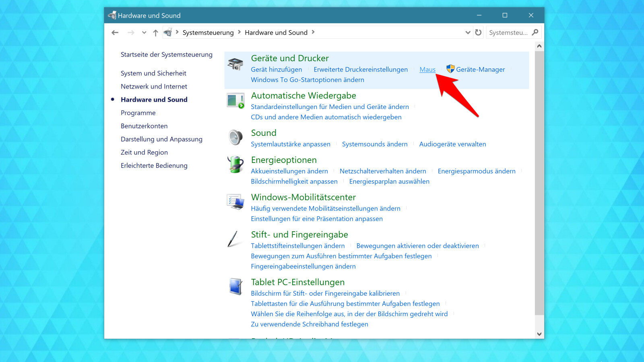Click Zu verwendende Schreibhand festlegen

pyautogui.click(x=310, y=325)
